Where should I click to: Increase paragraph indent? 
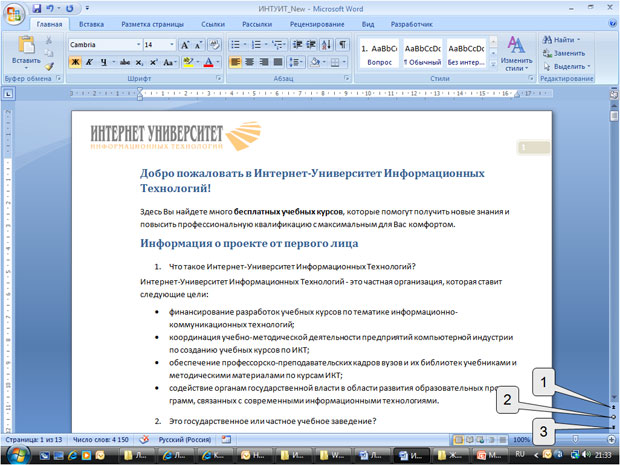(311, 45)
